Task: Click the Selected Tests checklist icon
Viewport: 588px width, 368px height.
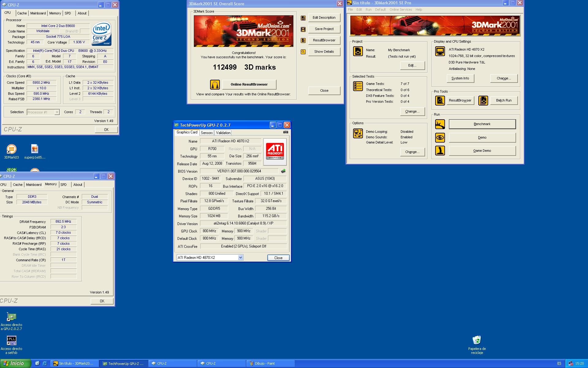Action: tap(358, 86)
